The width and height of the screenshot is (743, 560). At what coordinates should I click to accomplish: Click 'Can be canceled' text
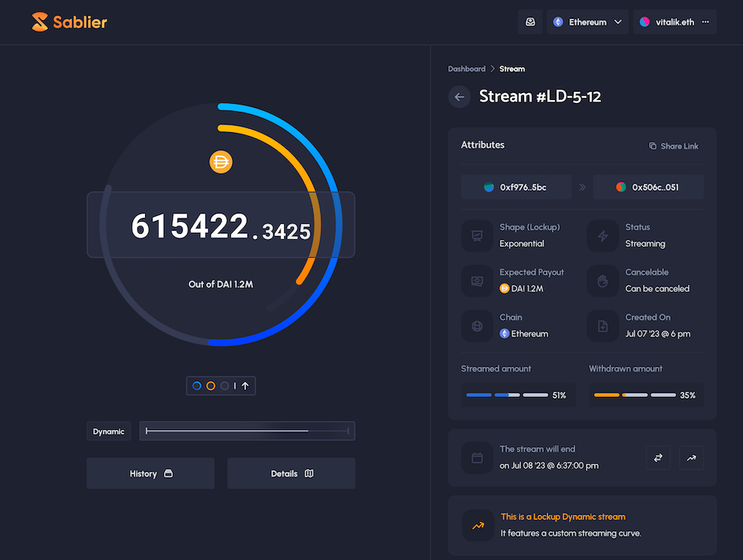tap(657, 289)
